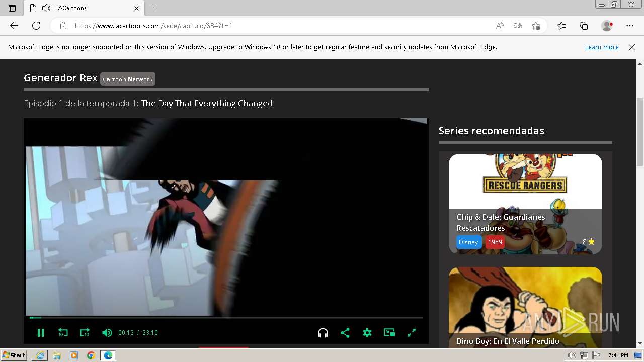The width and height of the screenshot is (644, 362).
Task: Click the Learn more link
Action: pyautogui.click(x=602, y=47)
